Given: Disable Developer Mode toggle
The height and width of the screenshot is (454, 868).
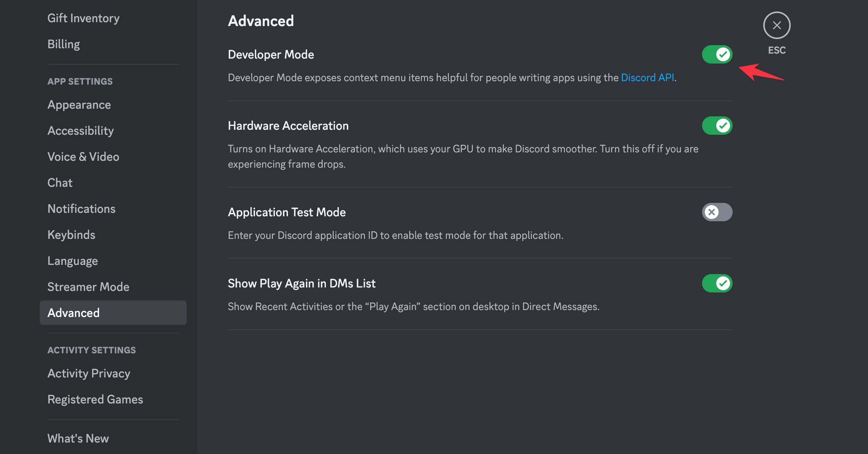Looking at the screenshot, I should tap(717, 54).
